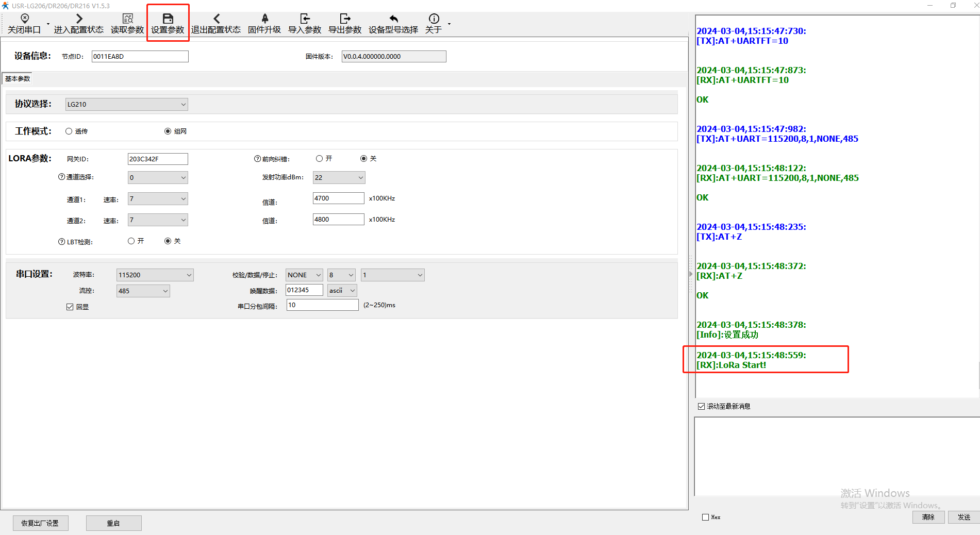Click the 清除 clear log button
980x535 pixels.
pos(928,517)
